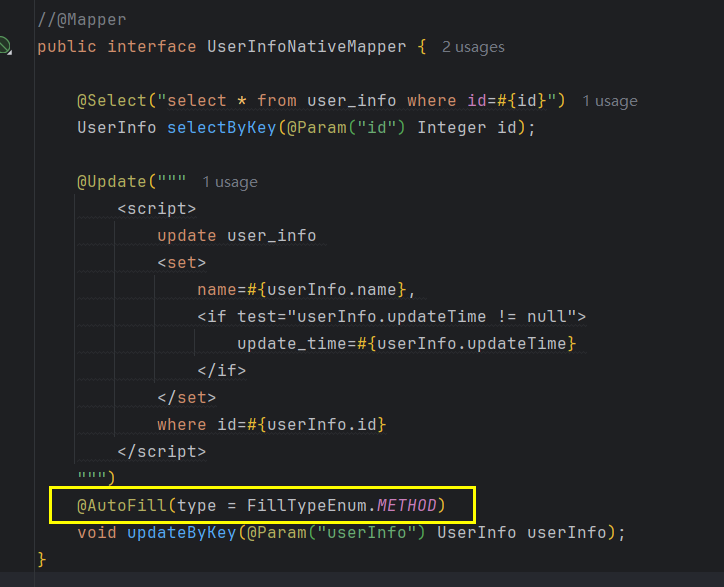Image resolution: width=724 pixels, height=587 pixels.
Task: Click the @AutoFill annotation
Action: point(121,505)
